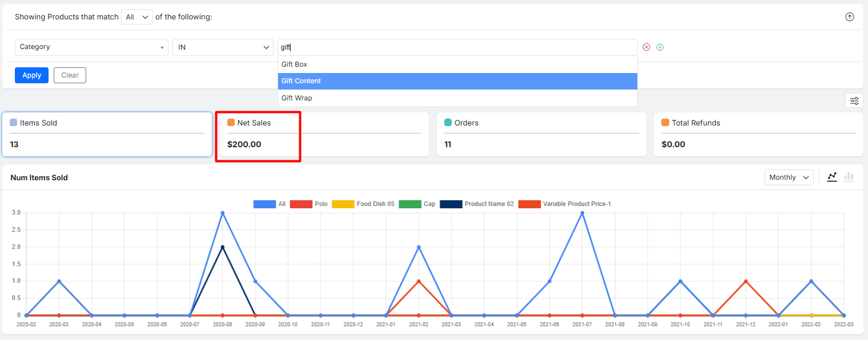Click the green add filter icon
The width and height of the screenshot is (868, 340).
[x=660, y=47]
